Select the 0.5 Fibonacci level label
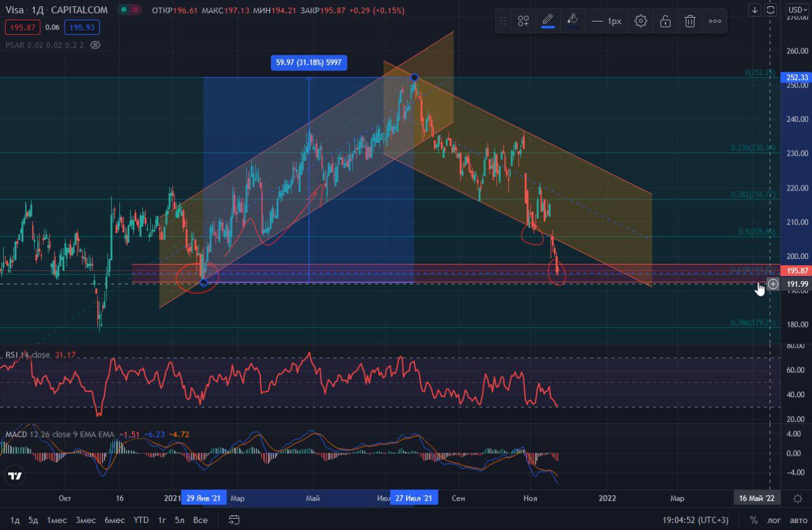Screen dimensions: 812x530 click(x=757, y=232)
